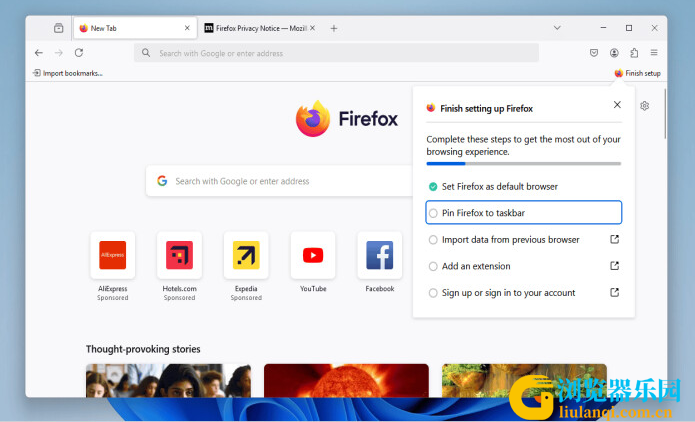Maximize the Firefox window
This screenshot has height=422, width=695.
click(x=629, y=27)
